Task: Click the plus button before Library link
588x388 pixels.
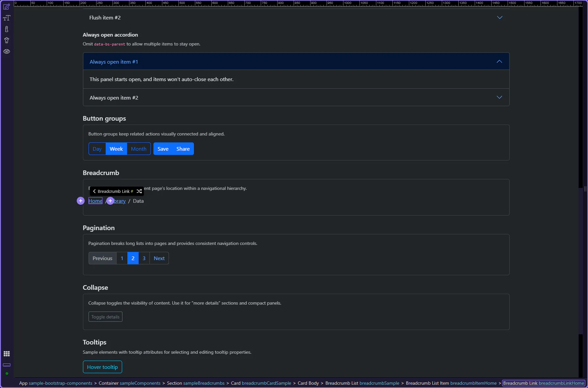Action: (110, 201)
